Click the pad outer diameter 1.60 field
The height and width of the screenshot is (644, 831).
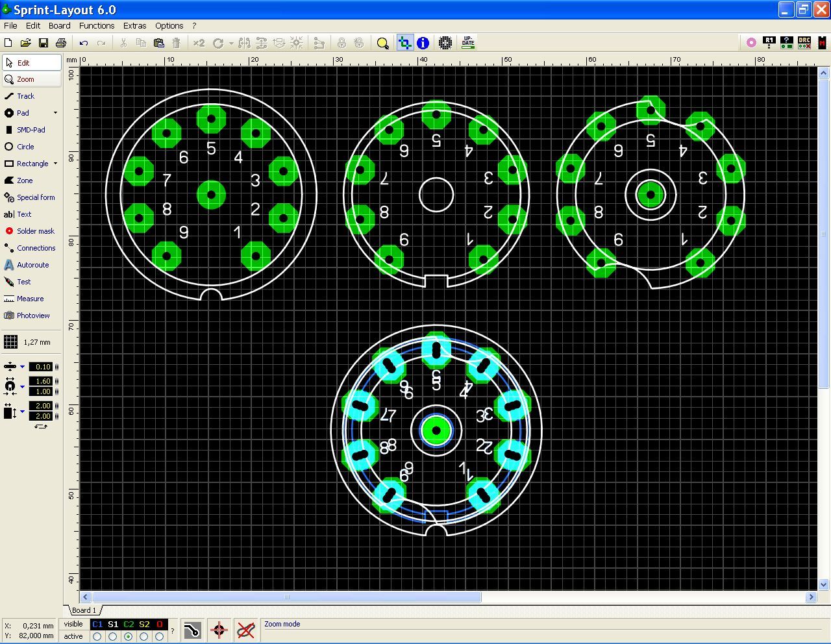click(41, 381)
